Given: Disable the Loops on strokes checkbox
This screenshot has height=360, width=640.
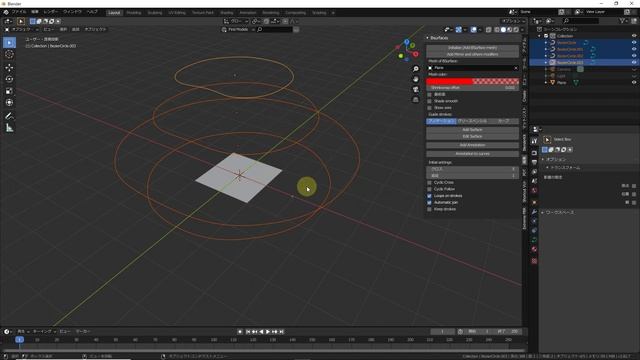Looking at the screenshot, I should click(x=429, y=196).
